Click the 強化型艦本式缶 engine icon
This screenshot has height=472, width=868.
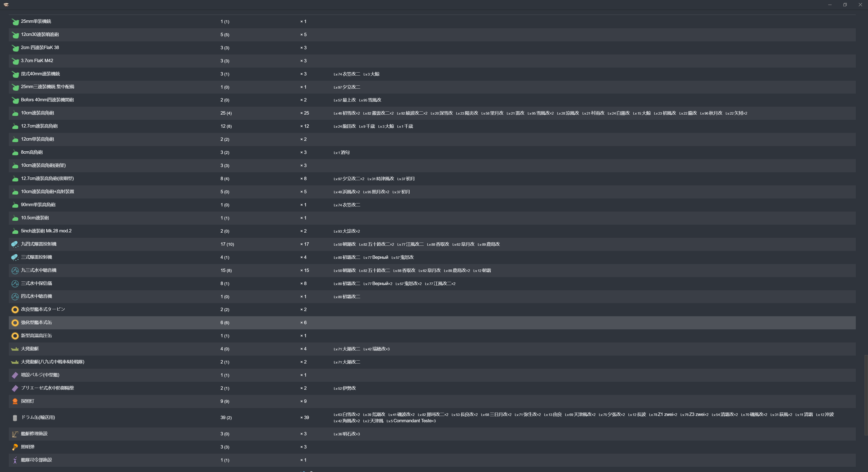pyautogui.click(x=15, y=323)
